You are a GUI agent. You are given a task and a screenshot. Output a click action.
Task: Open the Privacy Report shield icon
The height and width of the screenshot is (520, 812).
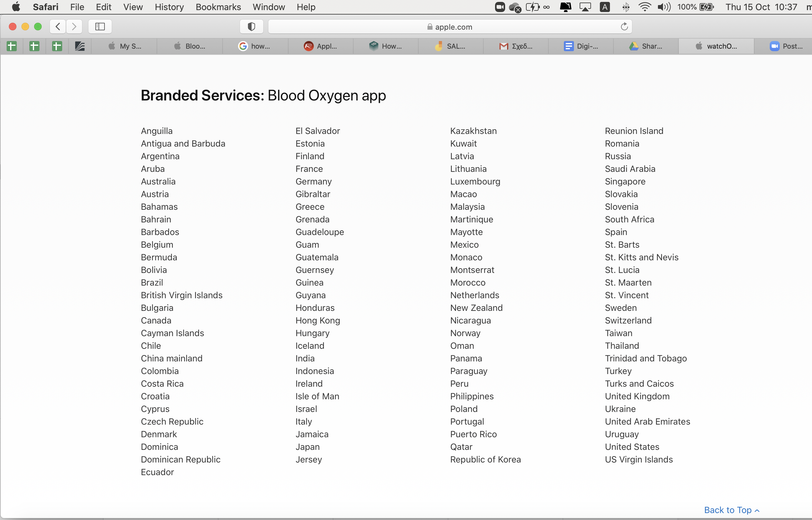[x=251, y=26]
